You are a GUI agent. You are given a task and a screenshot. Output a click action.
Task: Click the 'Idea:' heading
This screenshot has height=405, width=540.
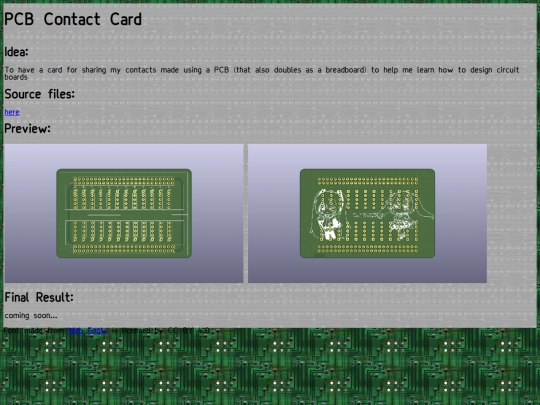click(x=16, y=52)
